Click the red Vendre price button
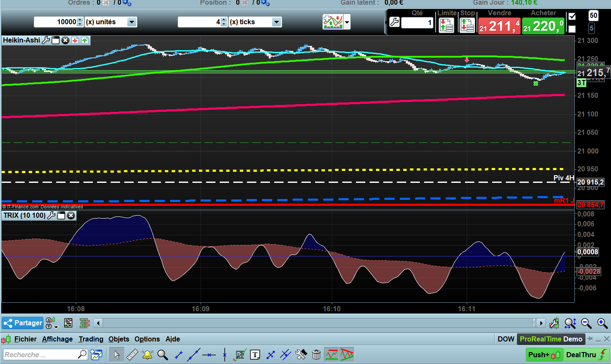 [x=499, y=26]
